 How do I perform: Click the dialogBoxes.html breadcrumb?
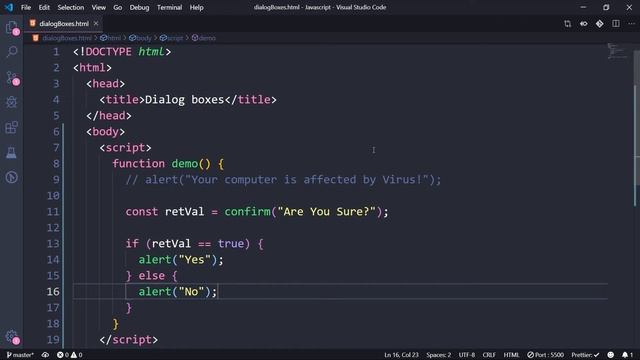(67, 38)
